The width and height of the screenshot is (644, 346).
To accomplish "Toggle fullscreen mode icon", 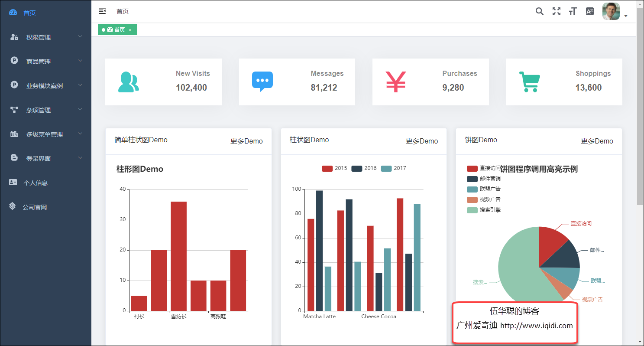I will pos(557,11).
